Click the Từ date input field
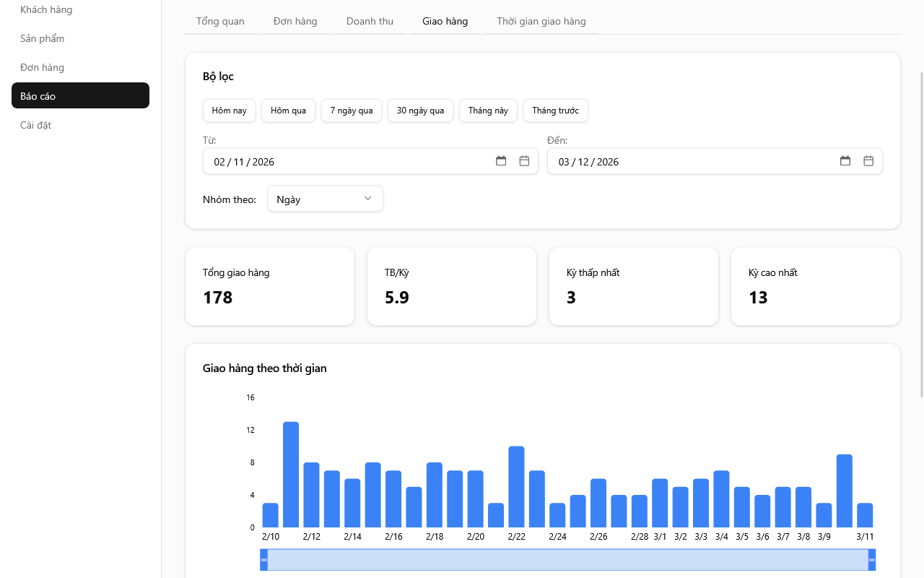 coord(346,162)
